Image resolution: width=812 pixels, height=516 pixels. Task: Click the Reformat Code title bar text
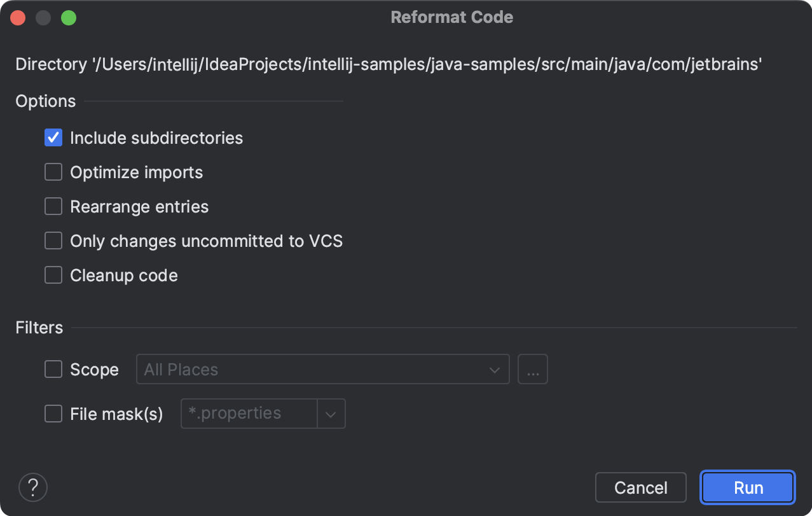click(451, 17)
